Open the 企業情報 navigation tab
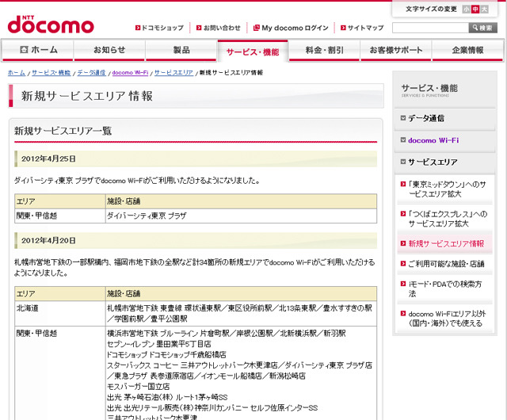 click(x=467, y=50)
